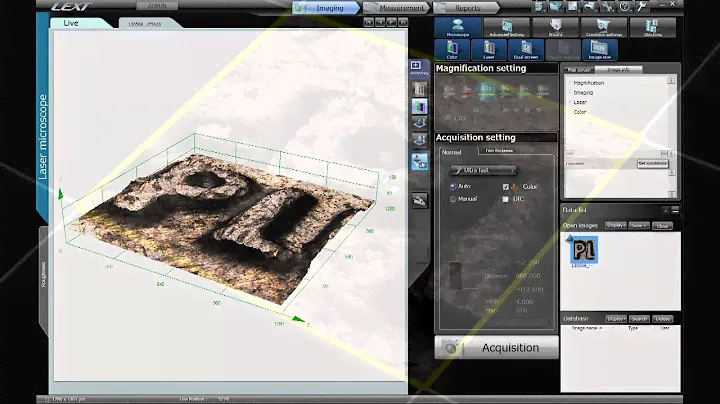Click the Search button in Database
Screen dimensions: 720x404
[640, 319]
